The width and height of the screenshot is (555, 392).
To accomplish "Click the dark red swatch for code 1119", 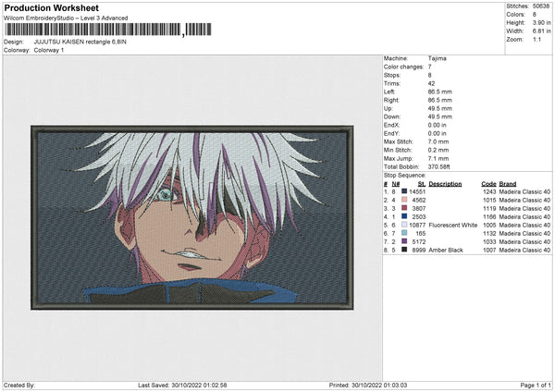I will [x=404, y=208].
